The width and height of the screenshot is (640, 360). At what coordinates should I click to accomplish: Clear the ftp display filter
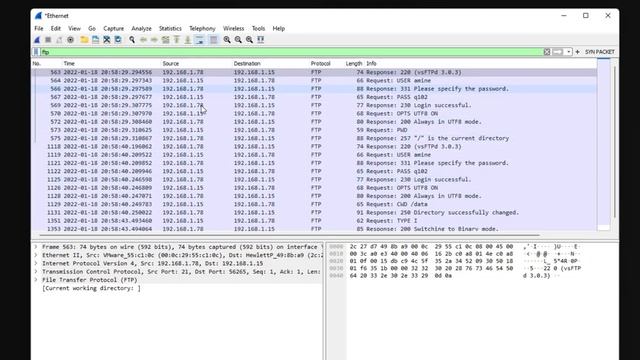(547, 52)
